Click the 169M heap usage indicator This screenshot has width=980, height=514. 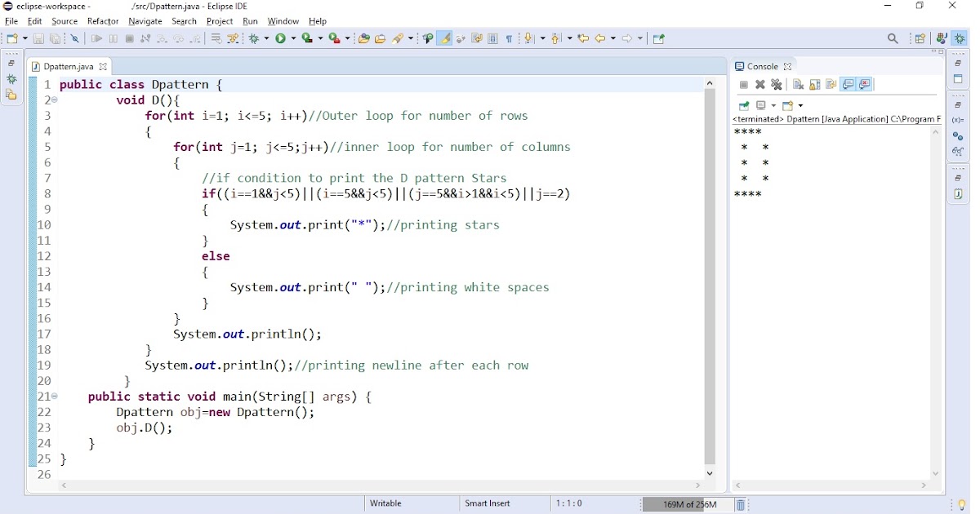(x=689, y=503)
